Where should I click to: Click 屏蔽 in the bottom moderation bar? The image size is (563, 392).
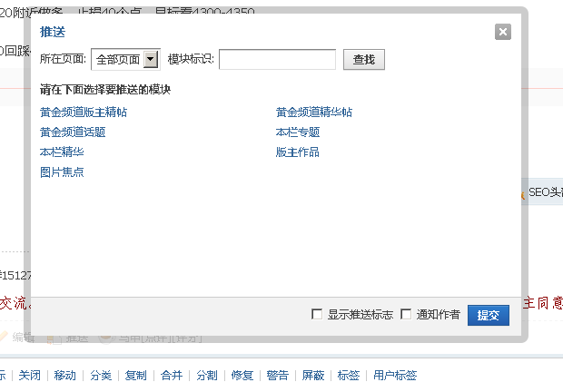(313, 376)
